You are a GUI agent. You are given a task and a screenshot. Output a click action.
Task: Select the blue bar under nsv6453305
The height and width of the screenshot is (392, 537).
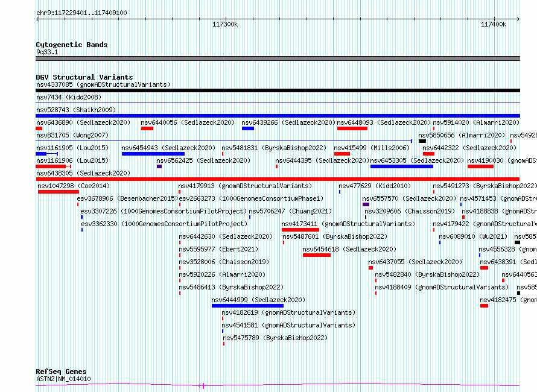402,166
